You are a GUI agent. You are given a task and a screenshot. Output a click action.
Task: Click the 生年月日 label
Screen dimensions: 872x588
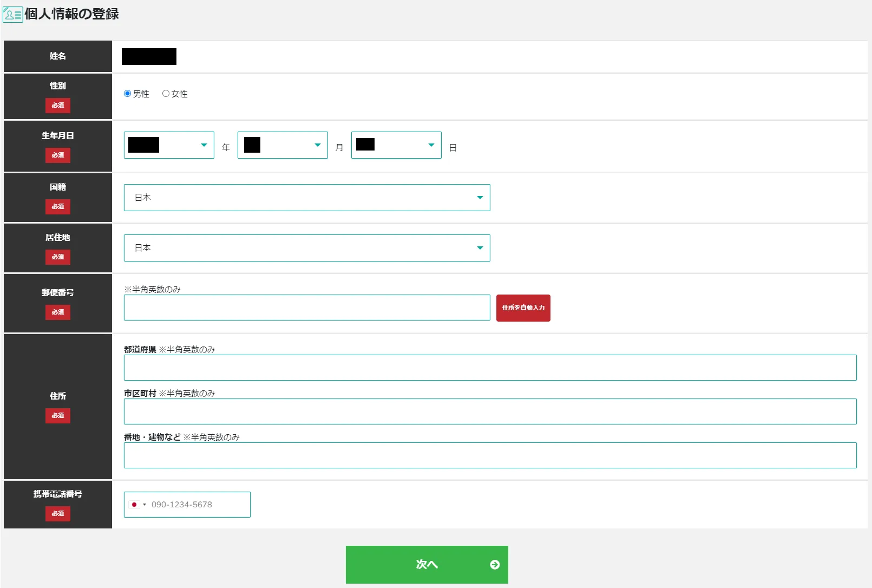58,136
